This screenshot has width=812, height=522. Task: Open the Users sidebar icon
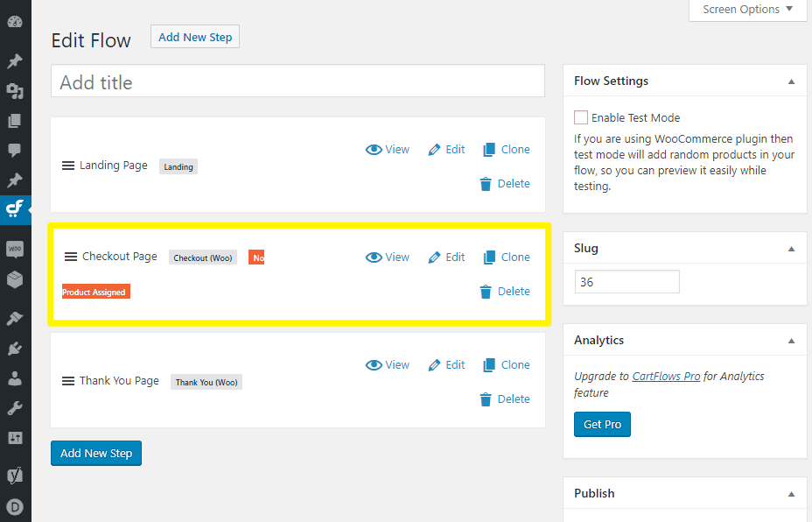click(x=15, y=378)
